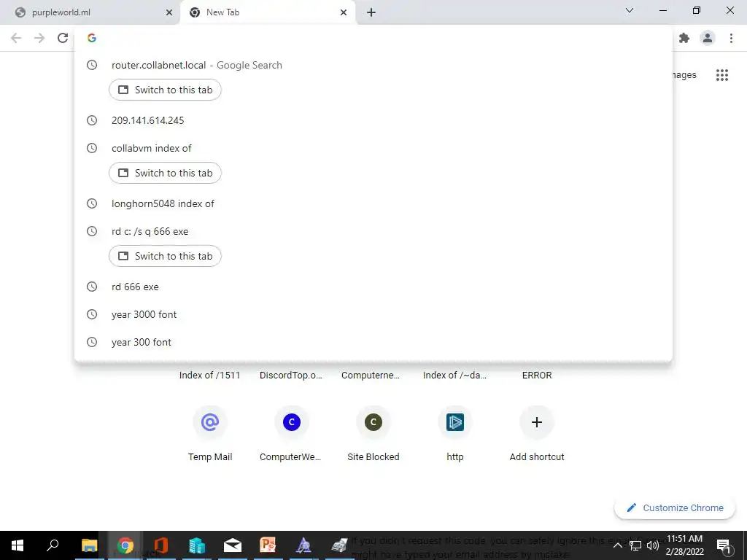The image size is (747, 560).
Task: Open the ERROR shortcut
Action: (537, 376)
